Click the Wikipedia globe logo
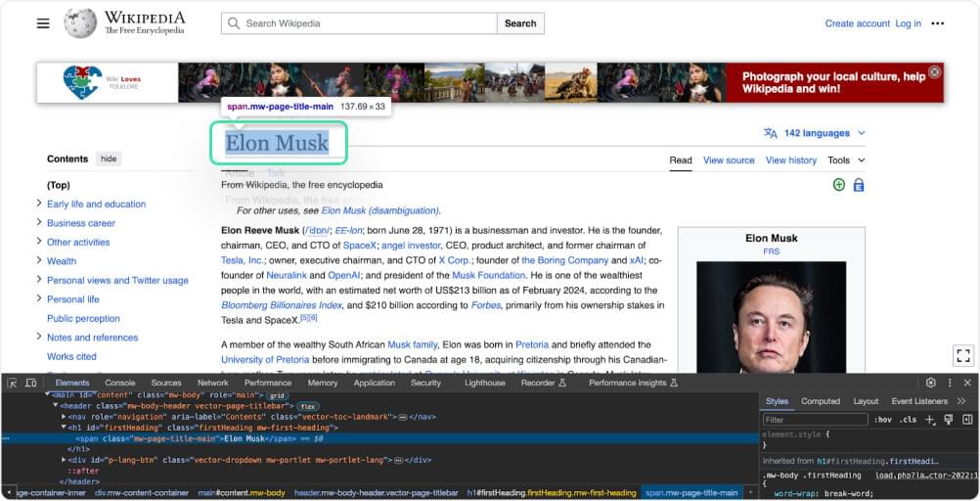Screen dimensions: 980x501 point(80,23)
